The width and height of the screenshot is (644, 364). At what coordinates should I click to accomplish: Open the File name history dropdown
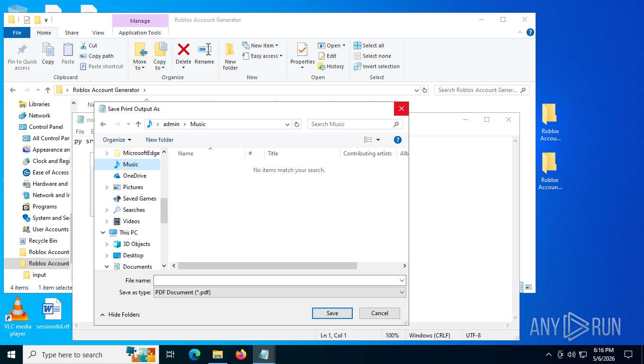pos(402,281)
